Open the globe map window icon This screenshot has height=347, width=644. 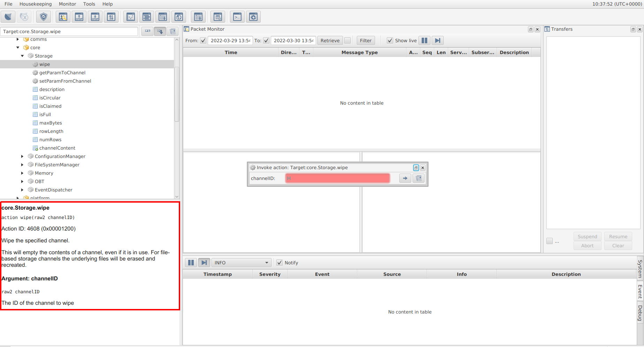pos(179,17)
